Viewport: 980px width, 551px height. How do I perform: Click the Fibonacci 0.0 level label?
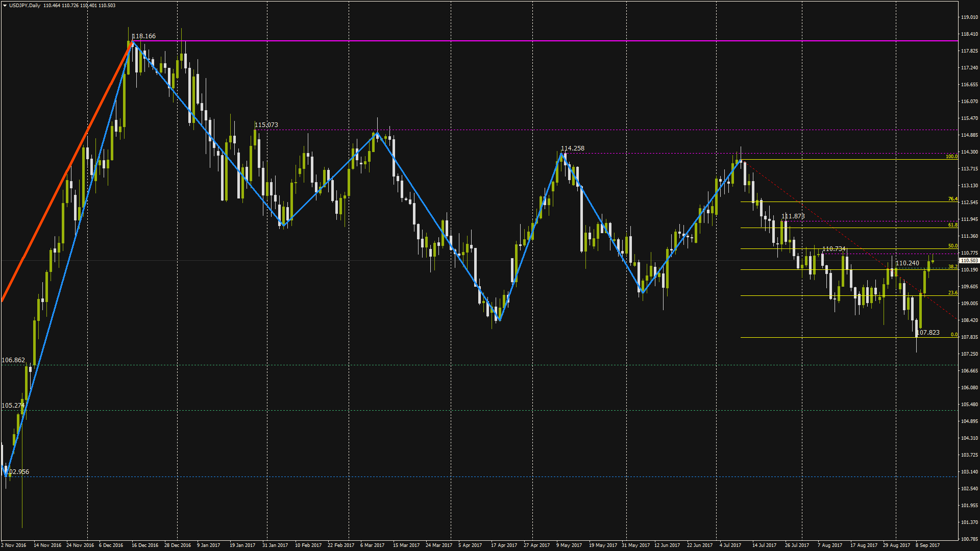point(954,335)
